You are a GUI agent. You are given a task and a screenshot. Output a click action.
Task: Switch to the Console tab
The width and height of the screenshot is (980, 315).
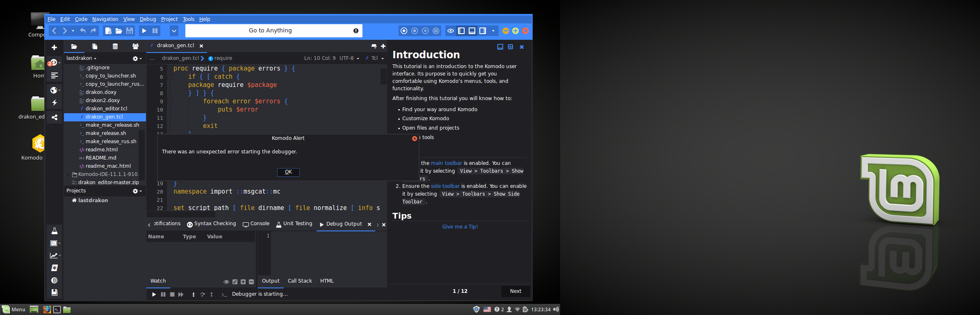coord(256,224)
